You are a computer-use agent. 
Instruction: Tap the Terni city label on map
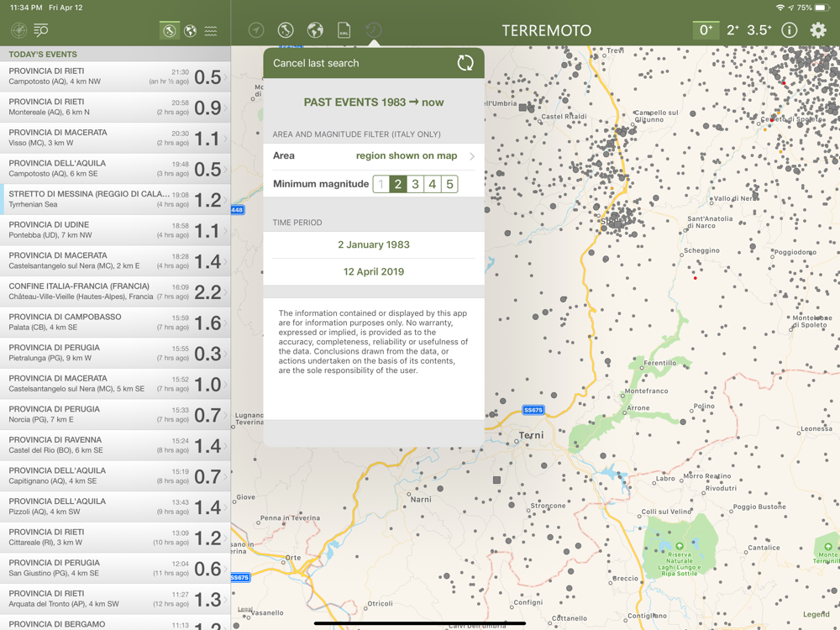[x=531, y=435]
